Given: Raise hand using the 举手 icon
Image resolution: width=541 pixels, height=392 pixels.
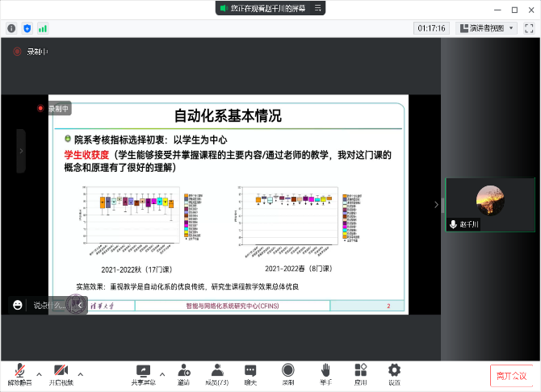Looking at the screenshot, I should 325,373.
